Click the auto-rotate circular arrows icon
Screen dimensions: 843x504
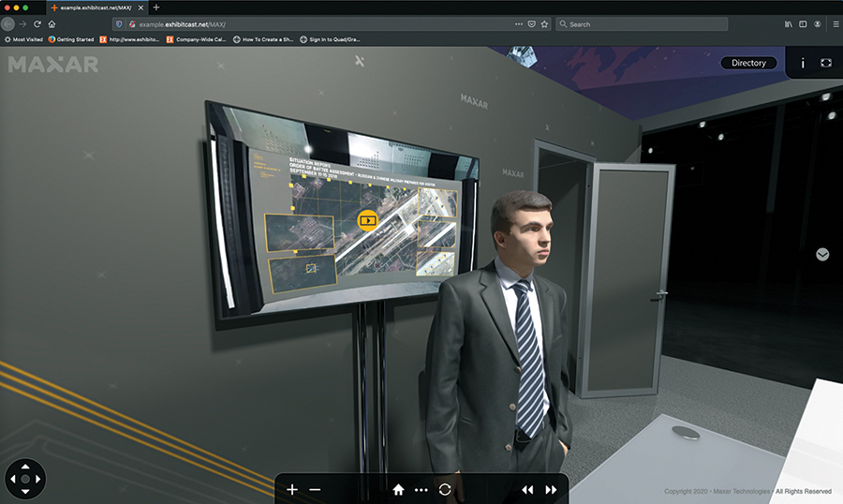click(x=445, y=489)
